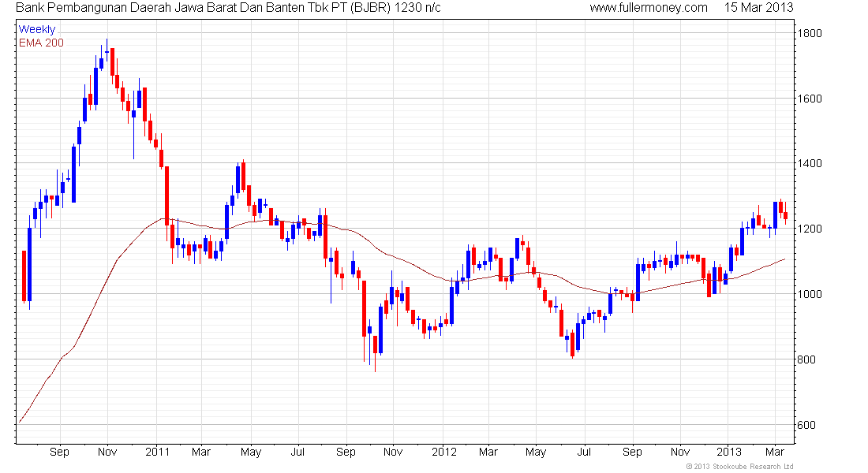The width and height of the screenshot is (868, 473).
Task: Click the '2011' time axis label
Action: point(157,452)
